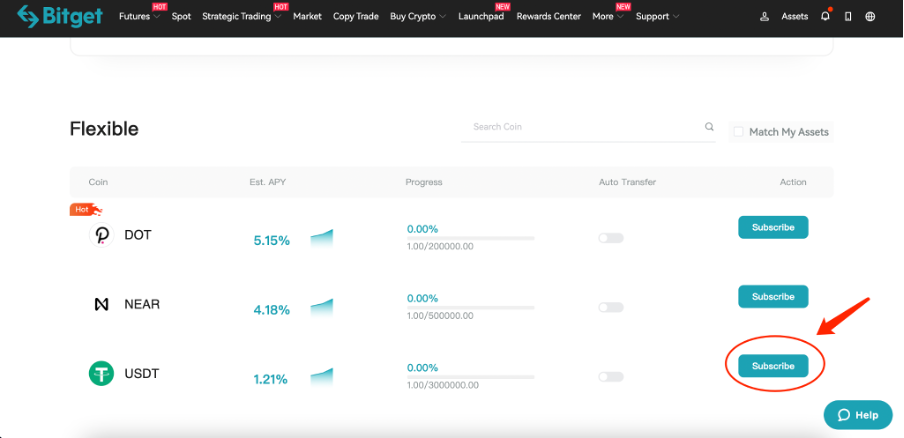Open the notifications bell
904x438 pixels.
[826, 16]
